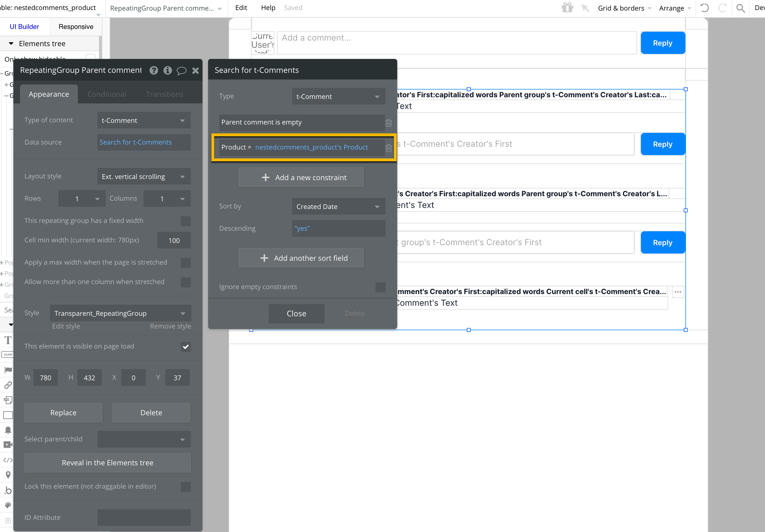Open the Layout style dropdown
765x532 pixels.
[144, 177]
